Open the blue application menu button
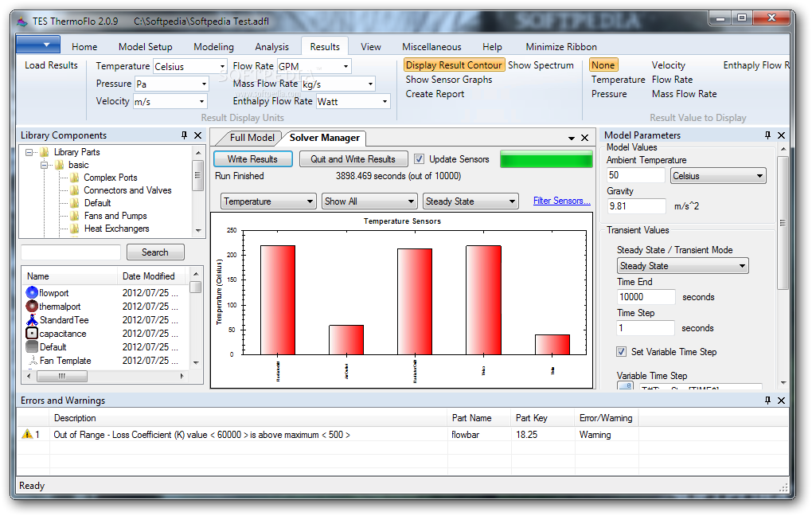812x516 pixels. click(38, 45)
